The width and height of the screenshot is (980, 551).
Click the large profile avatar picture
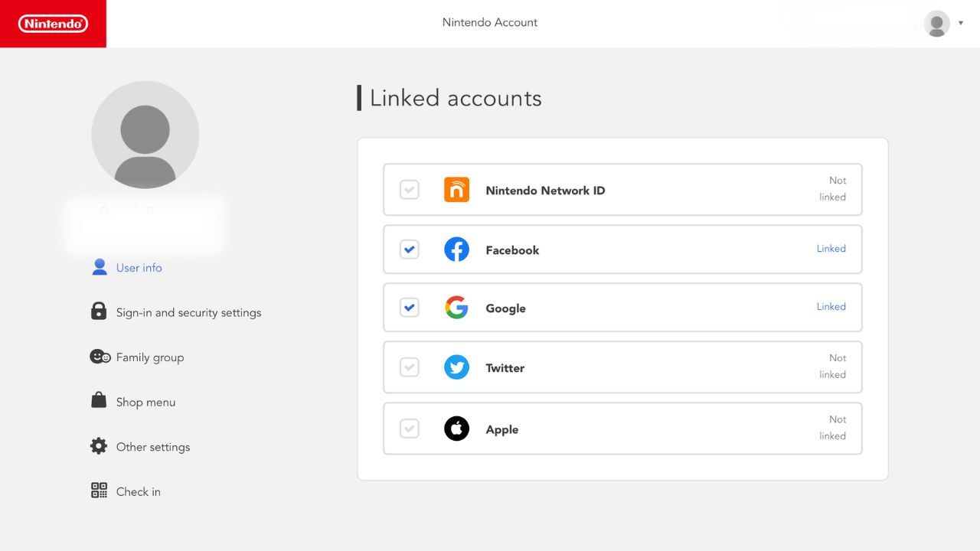pos(145,135)
